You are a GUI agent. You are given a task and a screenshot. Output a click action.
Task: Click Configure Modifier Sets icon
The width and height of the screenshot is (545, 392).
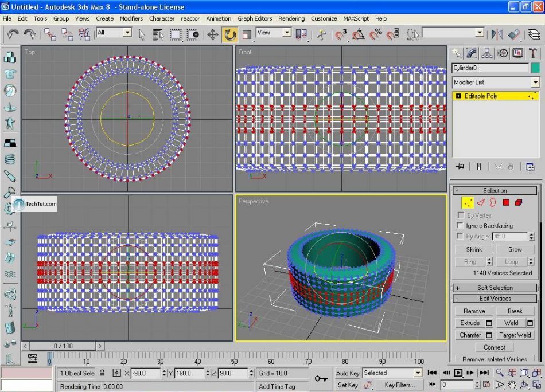(530, 167)
